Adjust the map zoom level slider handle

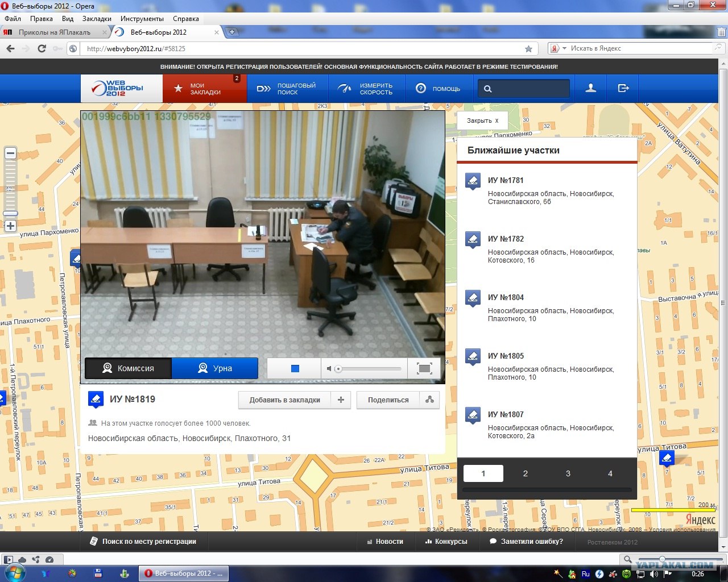tap(10, 214)
